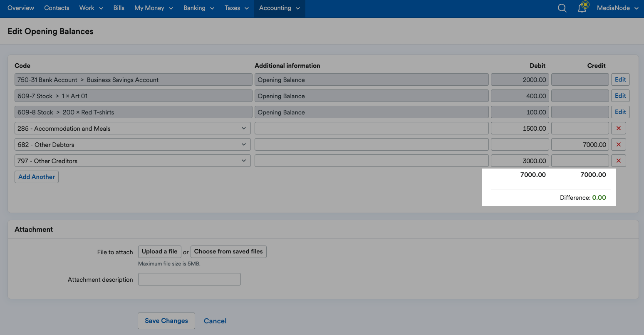The width and height of the screenshot is (644, 335).
Task: Click Choose from saved files
Action: tap(228, 251)
